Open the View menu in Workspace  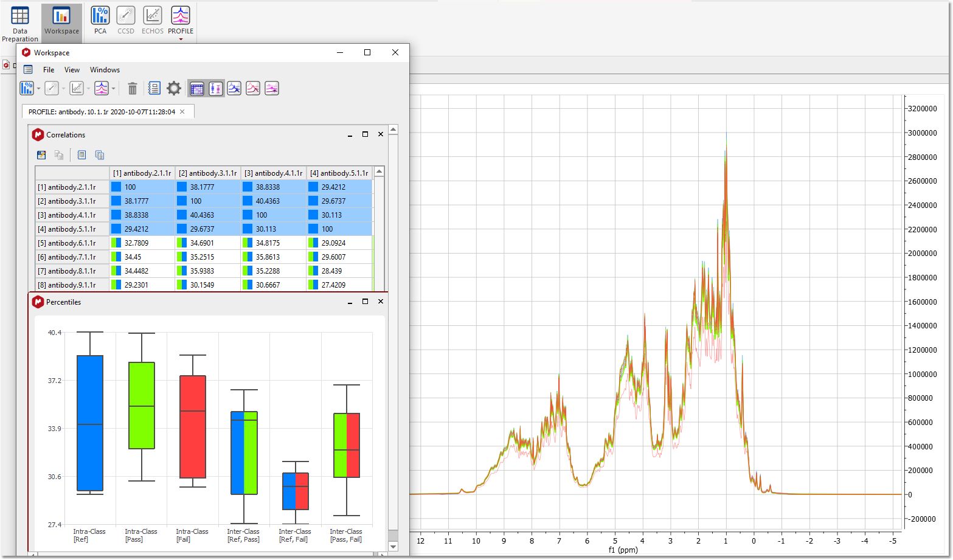[72, 70]
